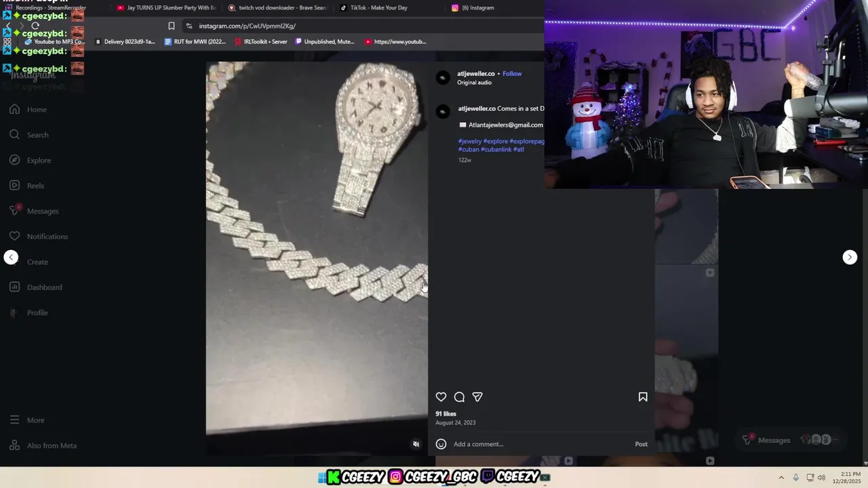The width and height of the screenshot is (868, 488).
Task: Save the post with the bookmark icon
Action: point(643,397)
